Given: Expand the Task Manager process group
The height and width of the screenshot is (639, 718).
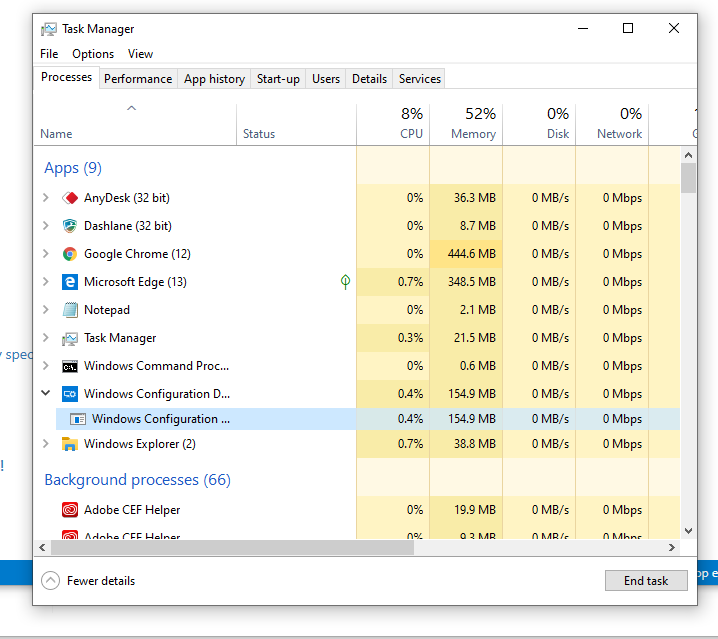Looking at the screenshot, I should [46, 338].
